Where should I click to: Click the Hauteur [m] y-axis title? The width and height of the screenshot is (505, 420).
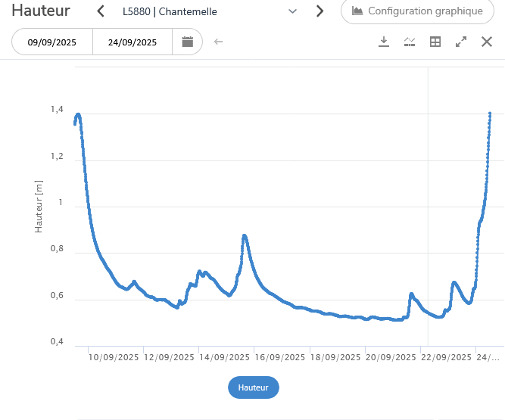tap(39, 206)
